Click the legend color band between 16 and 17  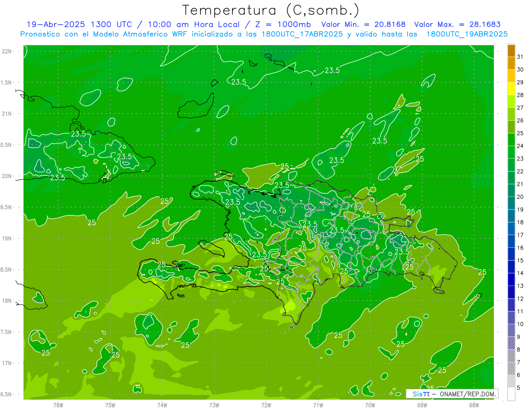tap(511, 241)
